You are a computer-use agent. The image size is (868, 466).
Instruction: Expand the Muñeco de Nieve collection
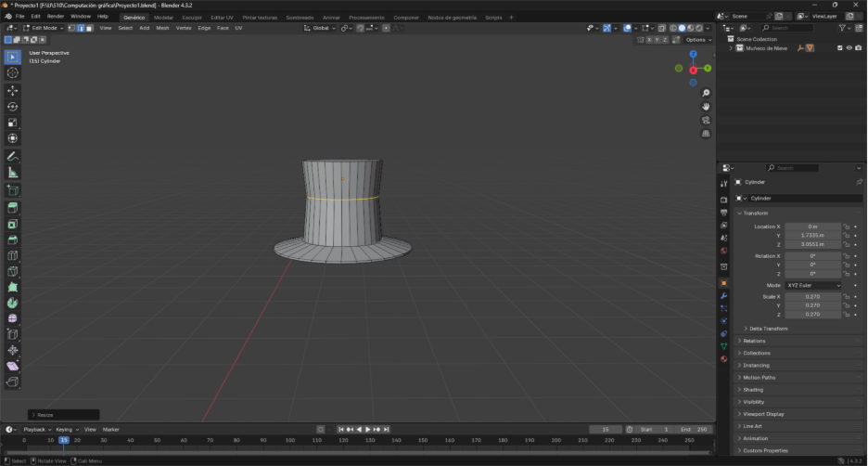point(732,48)
